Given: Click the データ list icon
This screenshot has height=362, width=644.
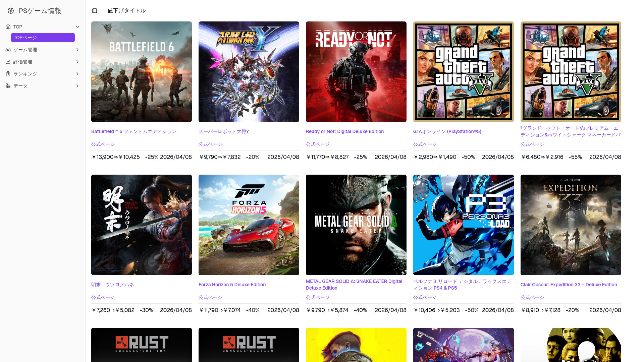Looking at the screenshot, I should point(8,86).
